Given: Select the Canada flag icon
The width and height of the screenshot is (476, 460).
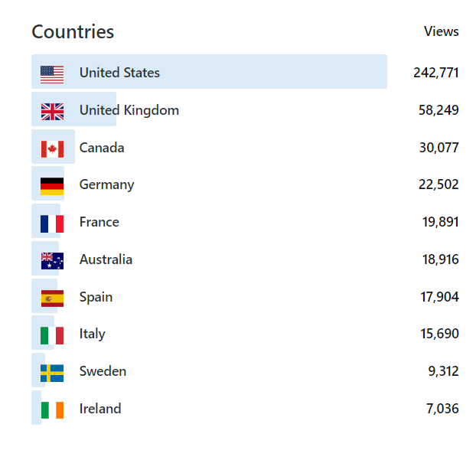Looking at the screenshot, I should pos(52,148).
